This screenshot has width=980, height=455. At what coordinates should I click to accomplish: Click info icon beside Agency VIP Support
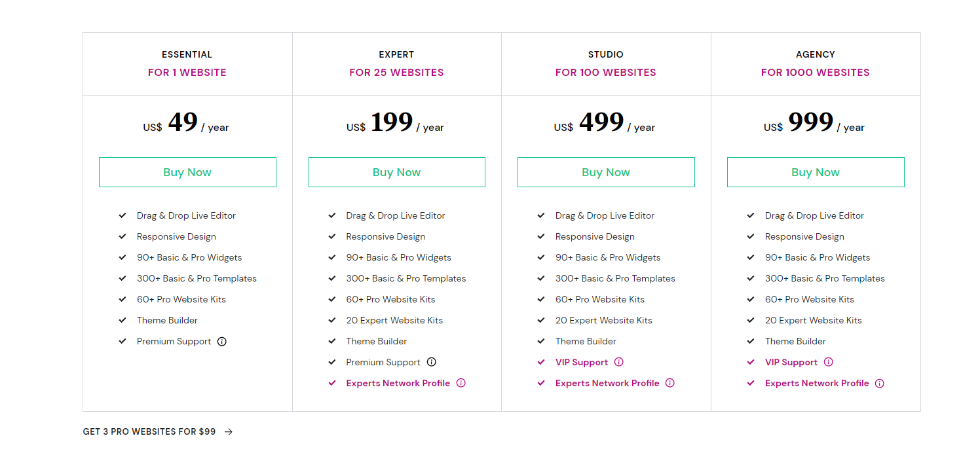[828, 362]
